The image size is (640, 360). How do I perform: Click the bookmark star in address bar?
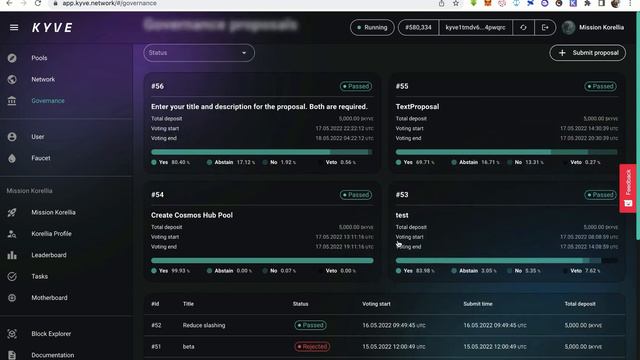[456, 3]
